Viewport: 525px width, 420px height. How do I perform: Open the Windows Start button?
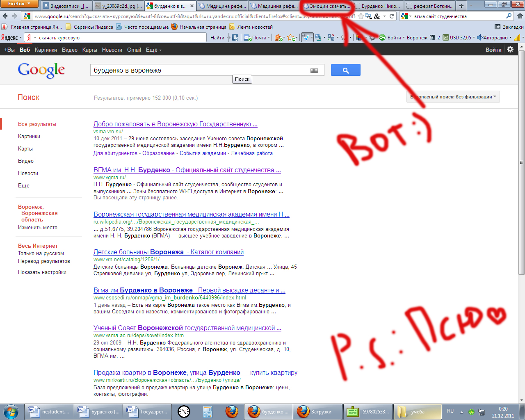11,411
